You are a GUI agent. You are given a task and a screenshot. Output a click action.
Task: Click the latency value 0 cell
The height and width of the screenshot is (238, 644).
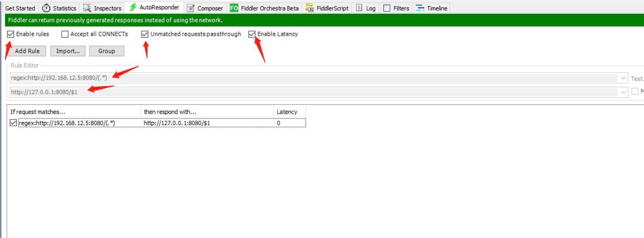pos(279,123)
